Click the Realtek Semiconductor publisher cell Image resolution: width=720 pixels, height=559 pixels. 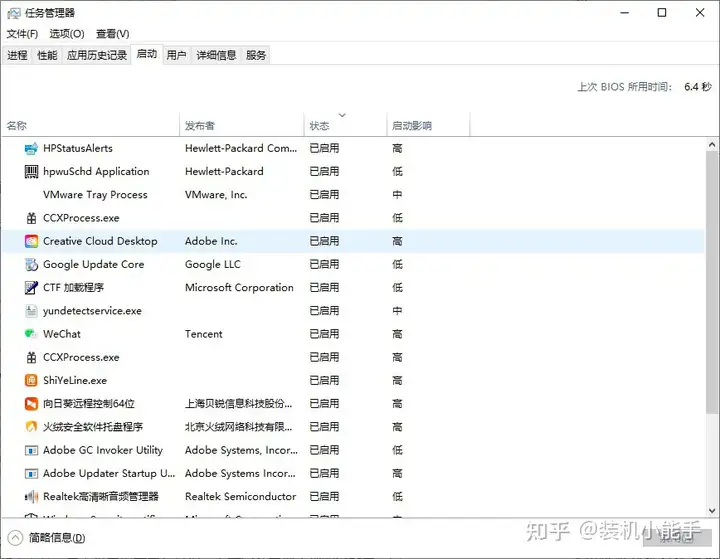(240, 497)
